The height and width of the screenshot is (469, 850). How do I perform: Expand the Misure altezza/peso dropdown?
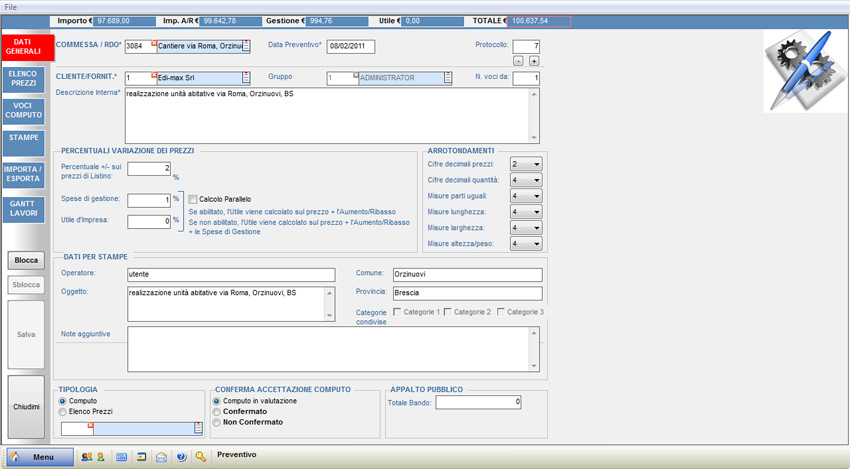click(x=525, y=244)
